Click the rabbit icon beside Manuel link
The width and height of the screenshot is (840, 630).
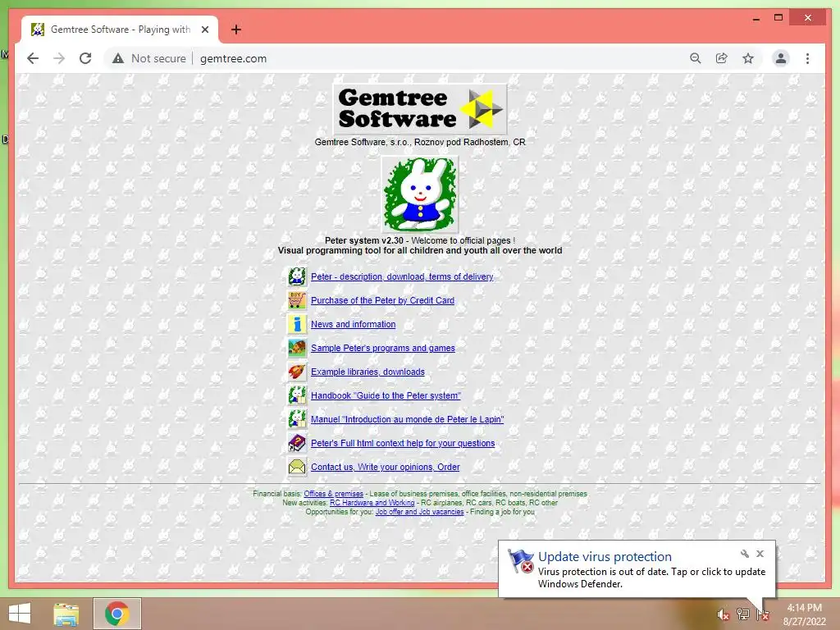click(297, 419)
